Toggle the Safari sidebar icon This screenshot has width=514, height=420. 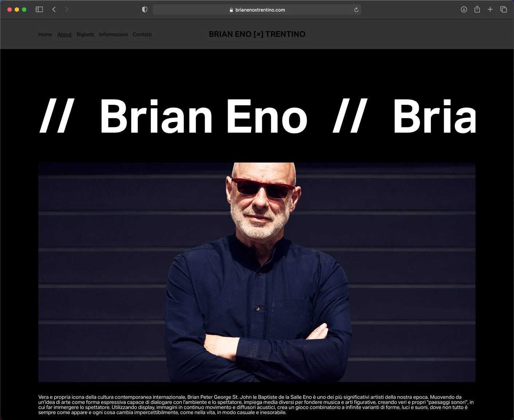(x=39, y=9)
